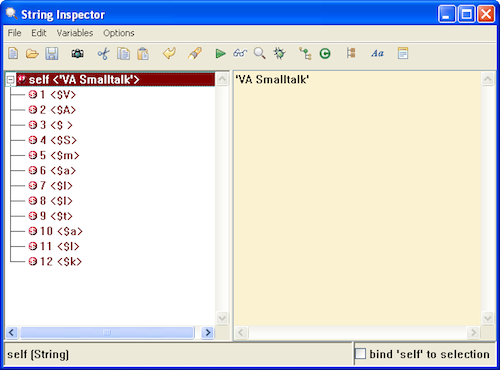
Task: Click the String Inspector title bar icon
Action: 11,14
